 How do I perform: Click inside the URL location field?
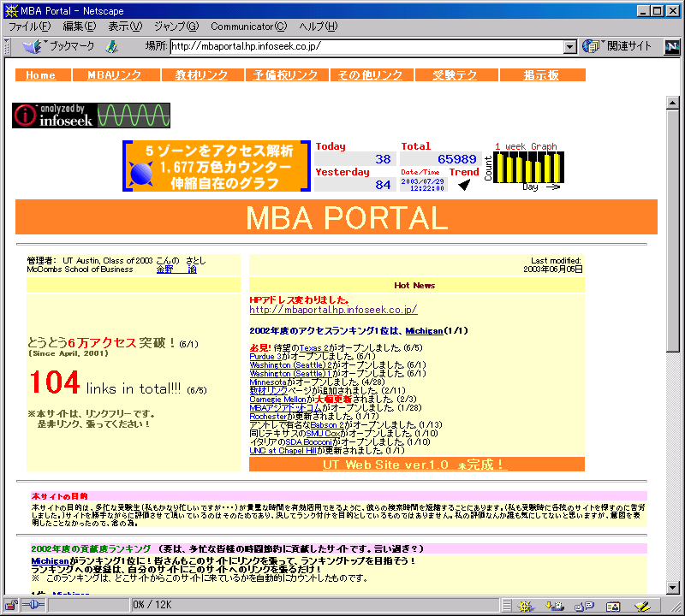pos(366,46)
